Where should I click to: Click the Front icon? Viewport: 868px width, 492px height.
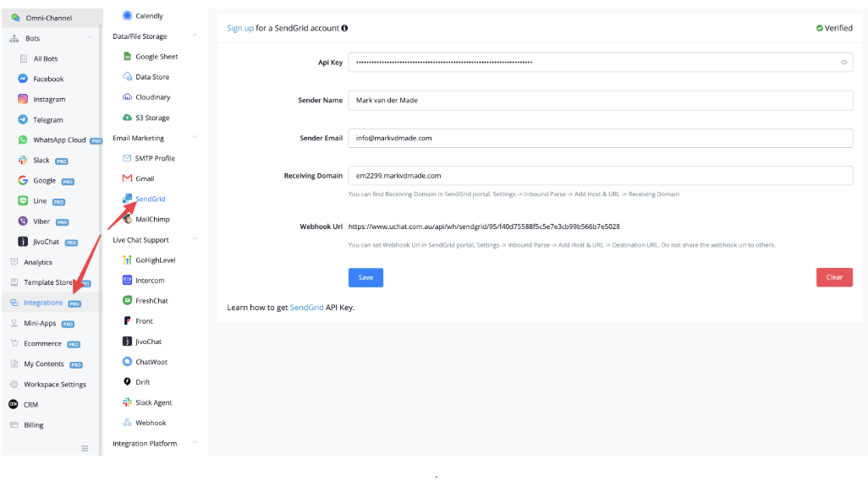point(127,321)
